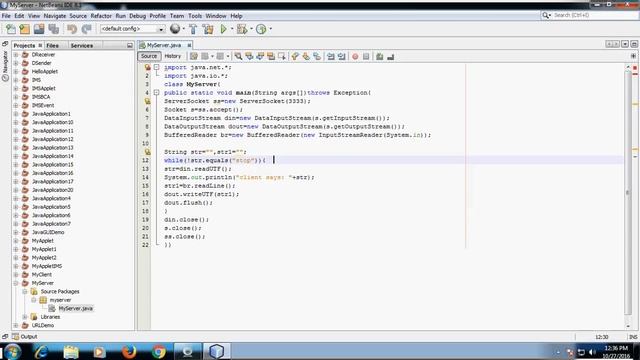Open the Refactor menu
The width and height of the screenshot is (640, 360).
click(x=101, y=16)
